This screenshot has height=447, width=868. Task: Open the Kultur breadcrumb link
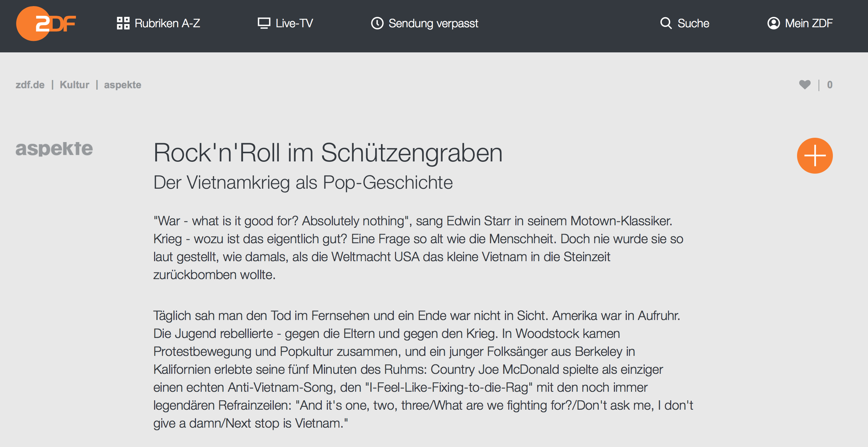[x=75, y=85]
